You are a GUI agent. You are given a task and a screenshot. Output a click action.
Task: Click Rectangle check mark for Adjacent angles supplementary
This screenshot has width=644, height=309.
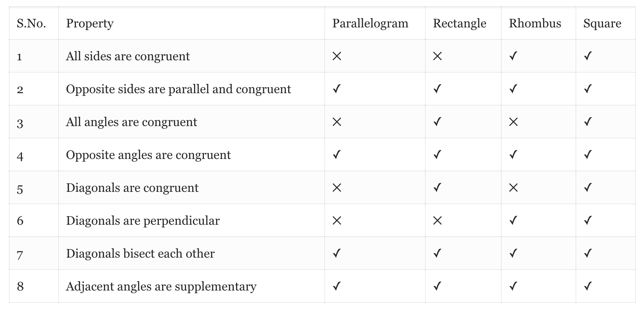[437, 286]
